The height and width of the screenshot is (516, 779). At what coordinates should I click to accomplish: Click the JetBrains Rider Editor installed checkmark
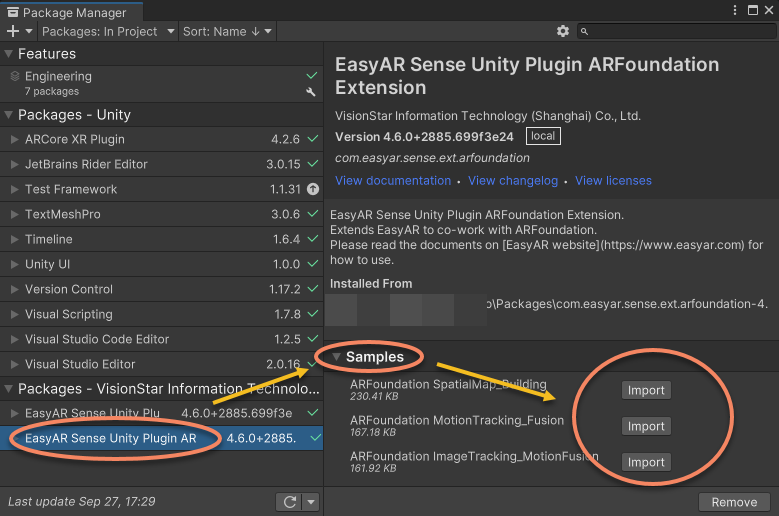(x=312, y=163)
